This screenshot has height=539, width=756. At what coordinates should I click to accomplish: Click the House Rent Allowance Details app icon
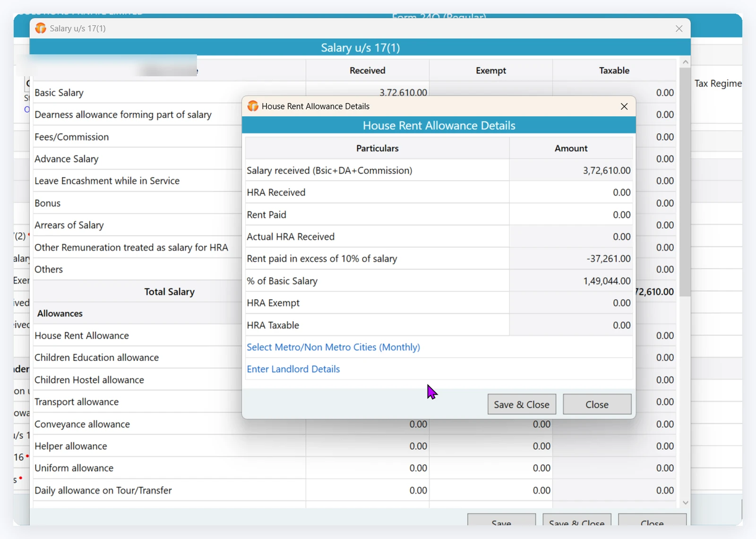point(253,106)
